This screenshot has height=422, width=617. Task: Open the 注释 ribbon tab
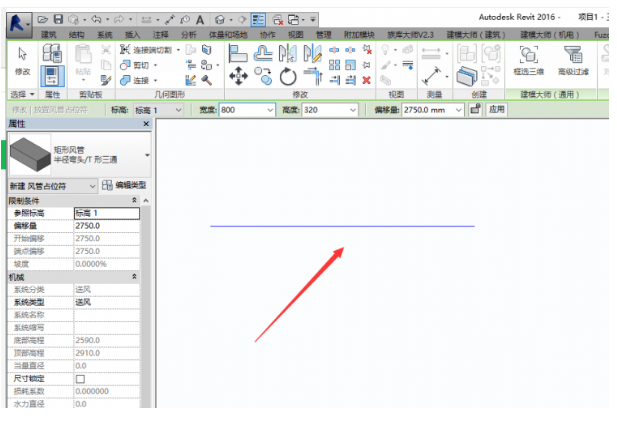(160, 35)
